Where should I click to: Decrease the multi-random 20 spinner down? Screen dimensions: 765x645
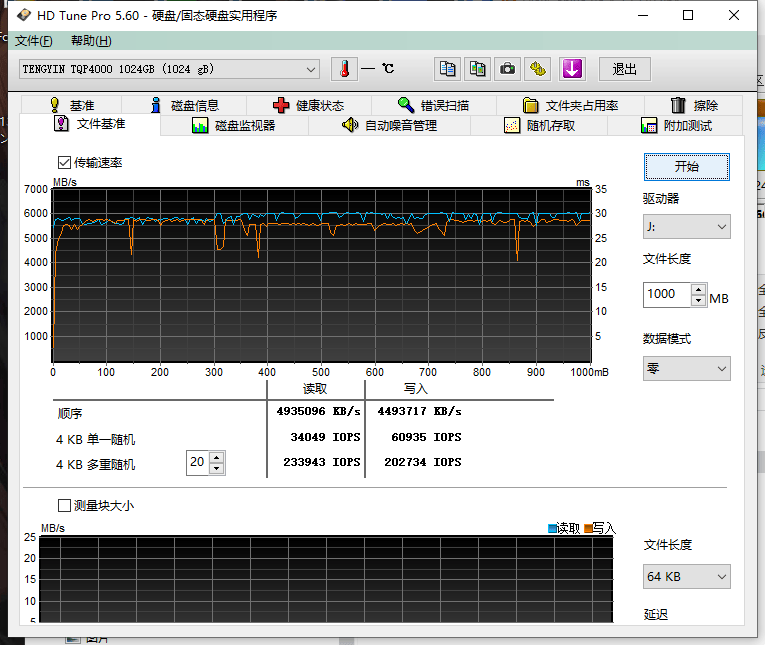point(217,468)
